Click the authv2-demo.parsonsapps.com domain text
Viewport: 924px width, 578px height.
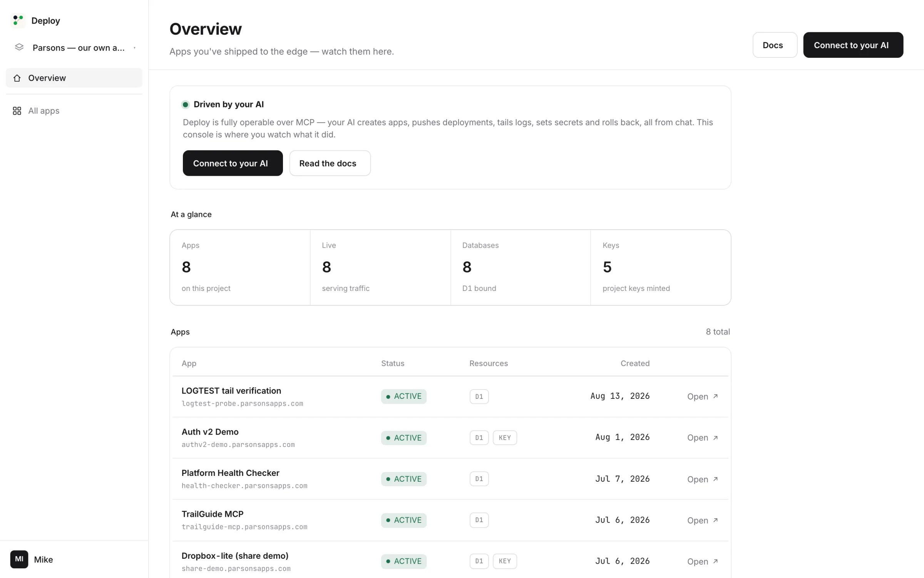click(238, 445)
